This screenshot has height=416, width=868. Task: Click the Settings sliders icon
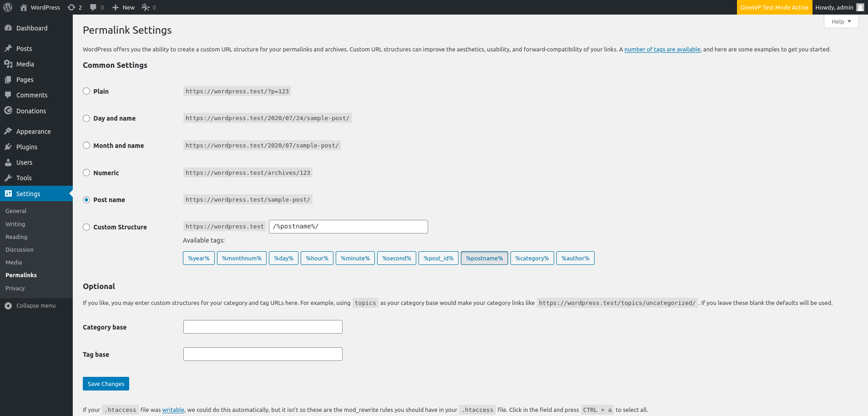coord(8,193)
